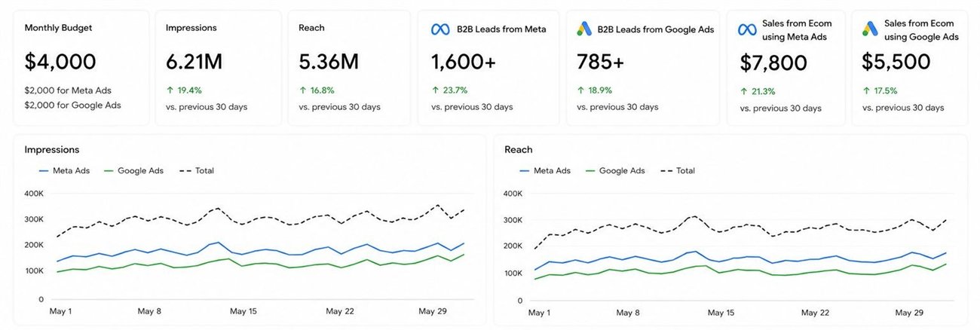
Task: Click the May 8 label in the Impressions chart
Action: [x=149, y=310]
